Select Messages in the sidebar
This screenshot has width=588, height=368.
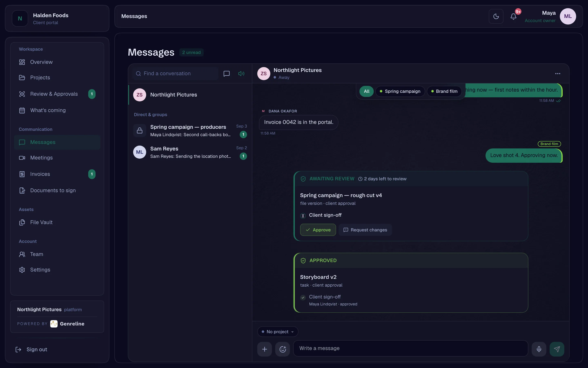[57, 142]
